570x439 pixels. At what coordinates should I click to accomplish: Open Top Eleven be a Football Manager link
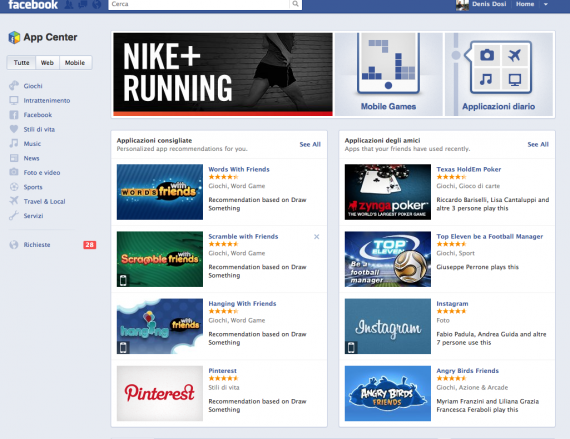[490, 236]
